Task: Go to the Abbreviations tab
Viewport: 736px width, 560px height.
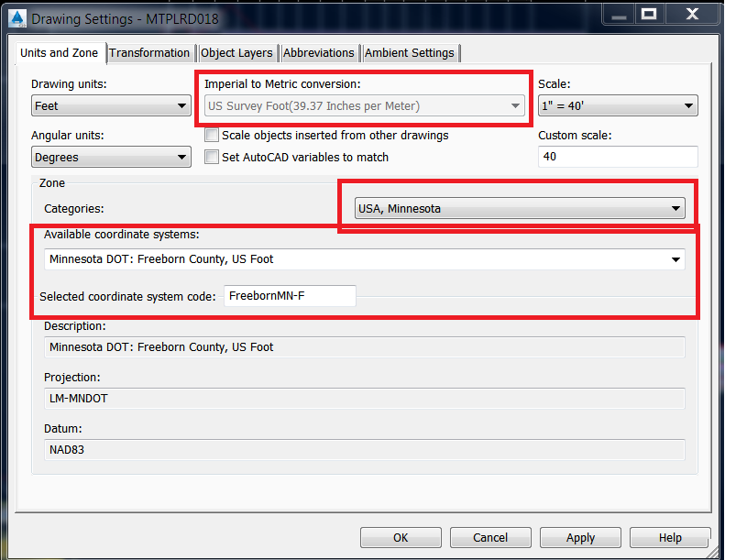Action: click(x=319, y=53)
